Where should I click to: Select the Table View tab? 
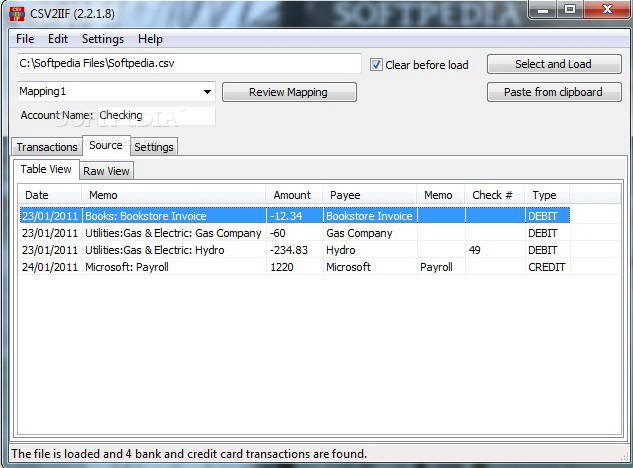tap(46, 169)
